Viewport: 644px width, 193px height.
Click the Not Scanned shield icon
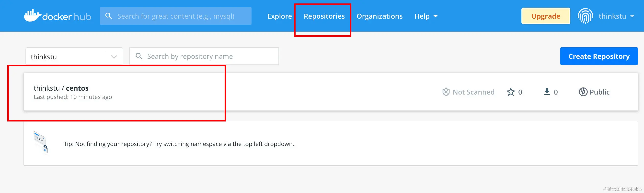point(446,92)
